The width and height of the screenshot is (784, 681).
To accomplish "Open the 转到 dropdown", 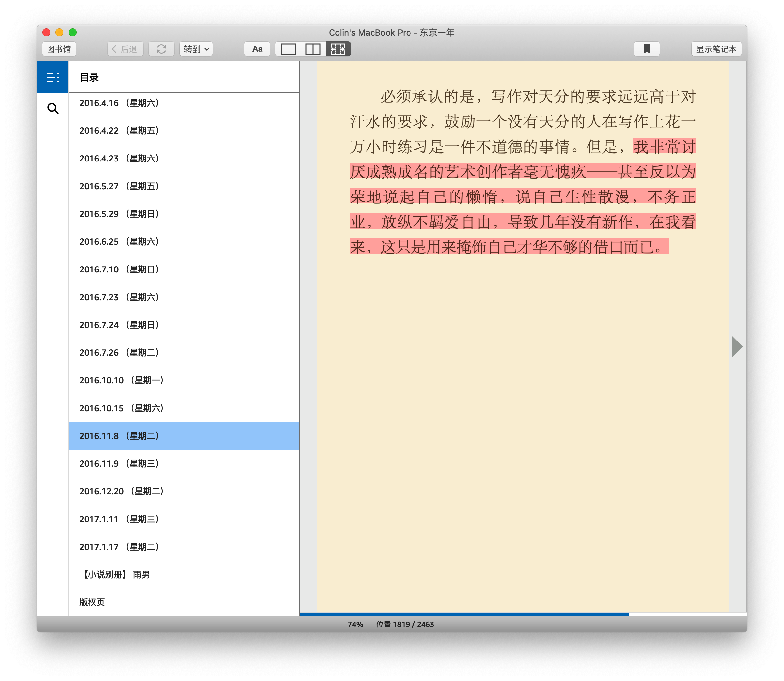I will pyautogui.click(x=196, y=49).
